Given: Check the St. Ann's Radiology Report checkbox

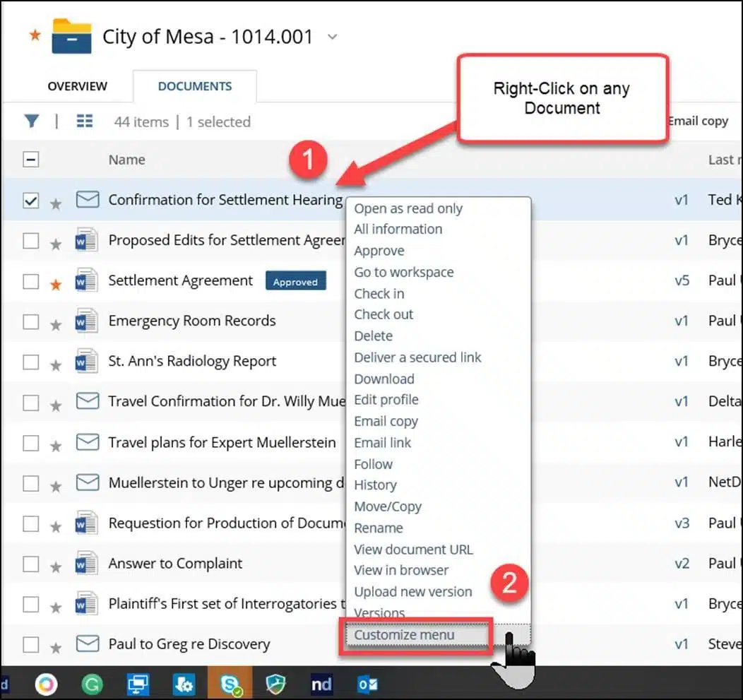Looking at the screenshot, I should [31, 362].
